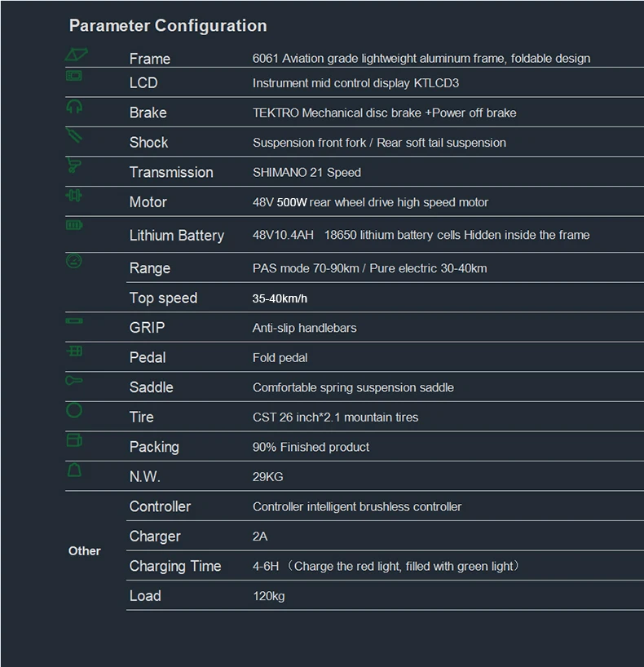Click the 500W motor description text
This screenshot has height=667, width=644.
(371, 202)
